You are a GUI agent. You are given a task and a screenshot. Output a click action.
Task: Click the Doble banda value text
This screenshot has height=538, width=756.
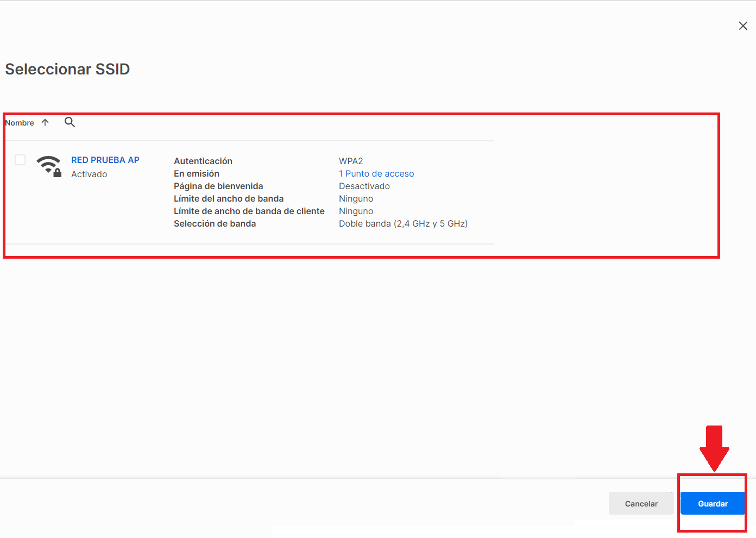(x=403, y=224)
